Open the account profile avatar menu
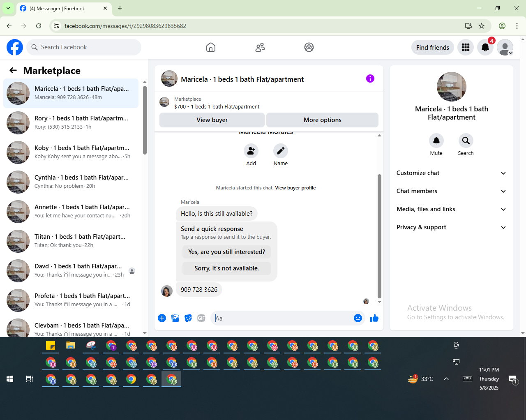 pos(505,47)
